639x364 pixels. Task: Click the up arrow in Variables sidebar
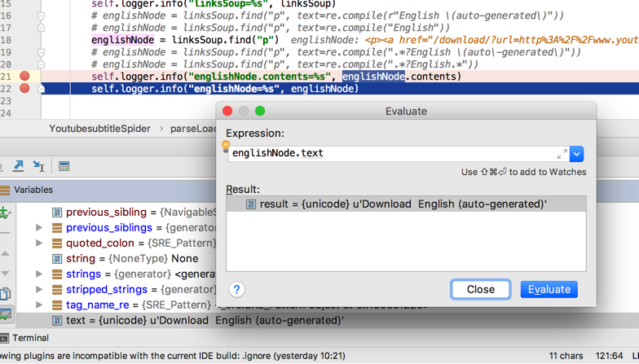click(5, 254)
